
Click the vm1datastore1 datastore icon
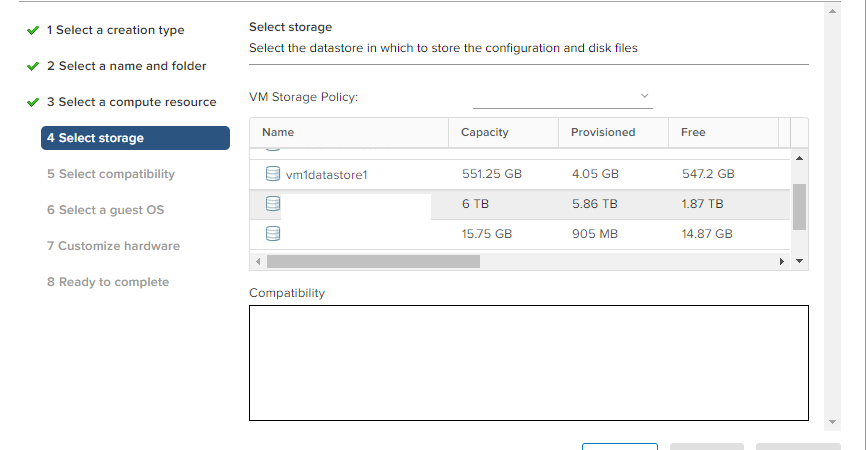tap(273, 174)
